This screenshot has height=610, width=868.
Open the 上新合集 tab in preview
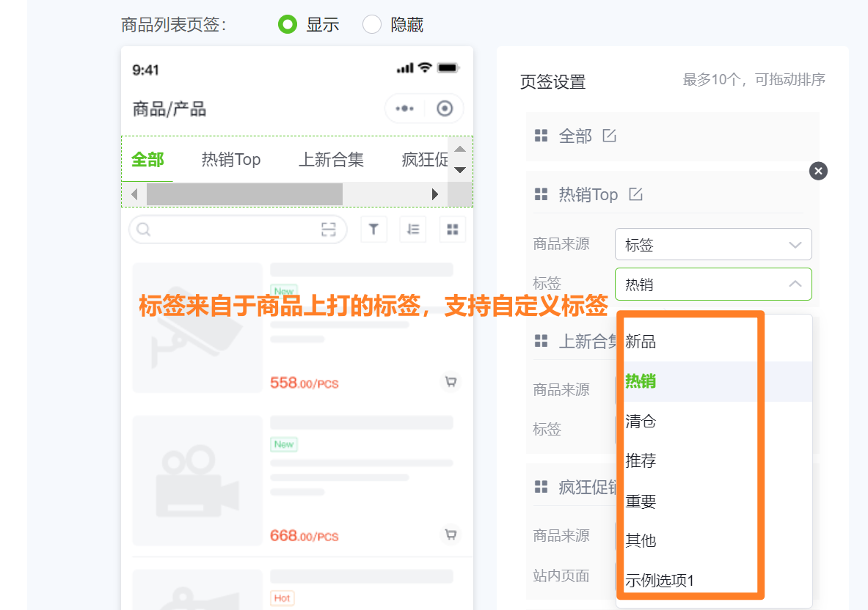pyautogui.click(x=331, y=160)
